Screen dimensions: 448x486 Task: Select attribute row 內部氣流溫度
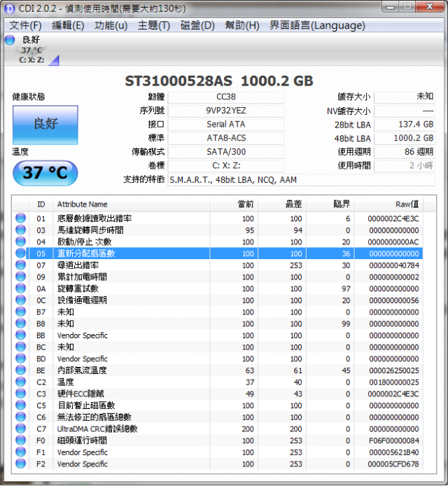(218, 370)
